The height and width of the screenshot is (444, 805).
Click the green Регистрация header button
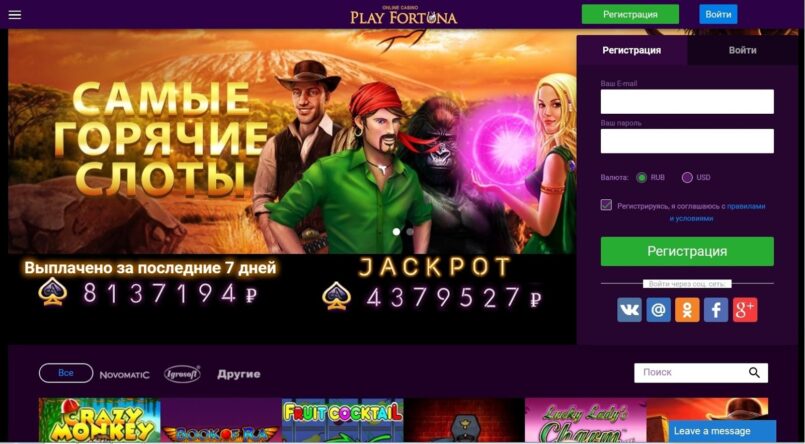coord(630,14)
